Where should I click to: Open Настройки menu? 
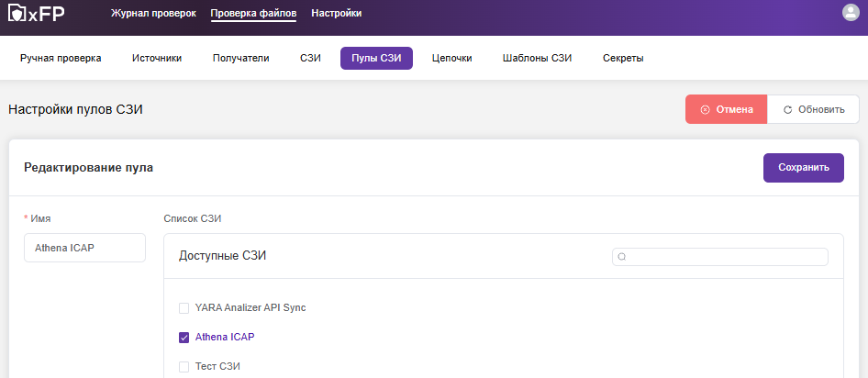coord(337,13)
